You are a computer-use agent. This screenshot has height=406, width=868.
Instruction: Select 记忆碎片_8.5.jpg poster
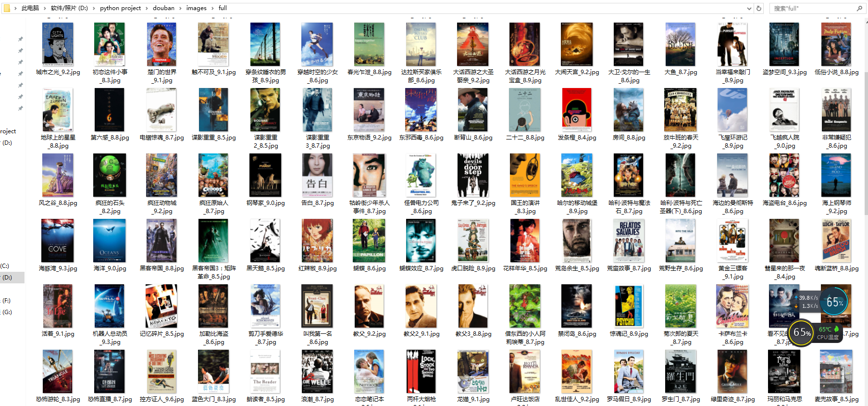click(161, 306)
